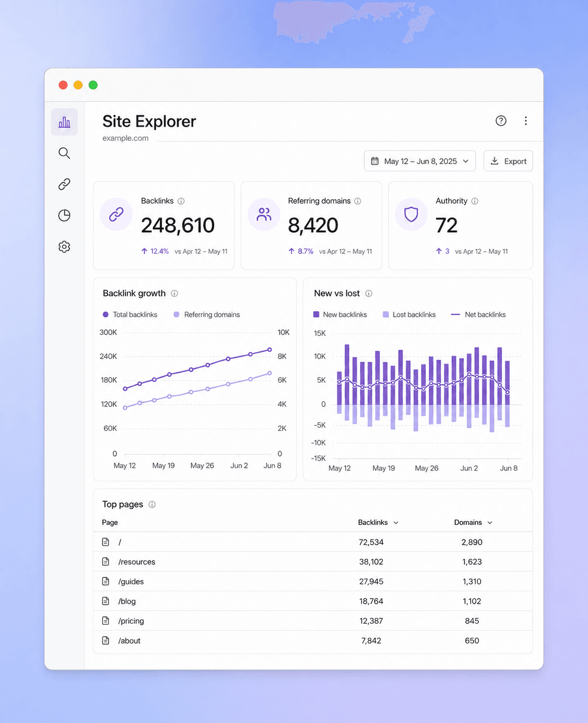Click the Export button

[508, 161]
